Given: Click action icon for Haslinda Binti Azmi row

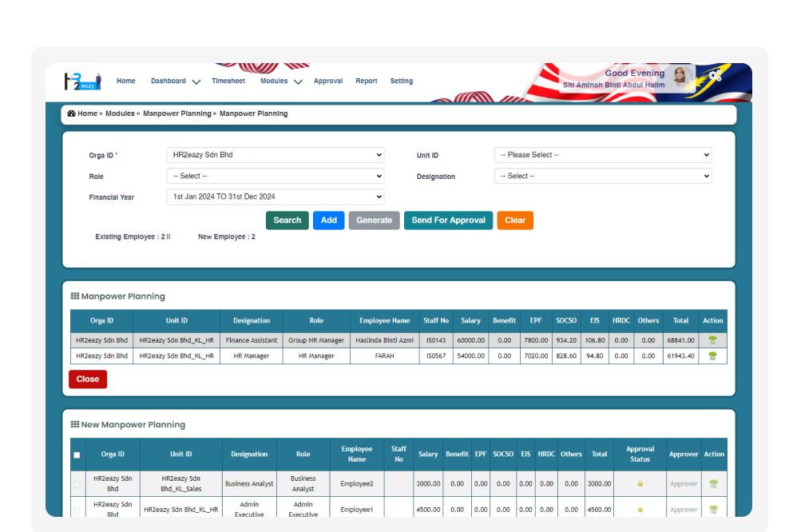Looking at the screenshot, I should [712, 339].
